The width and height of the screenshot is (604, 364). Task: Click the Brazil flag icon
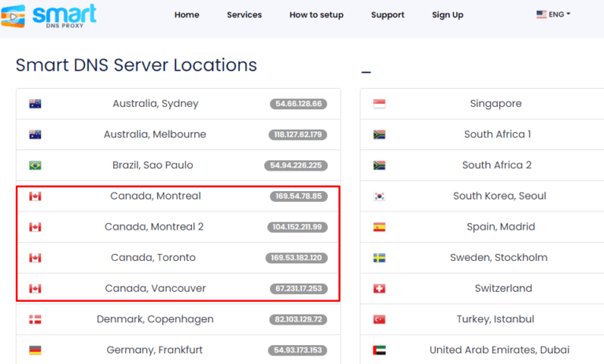pos(35,166)
